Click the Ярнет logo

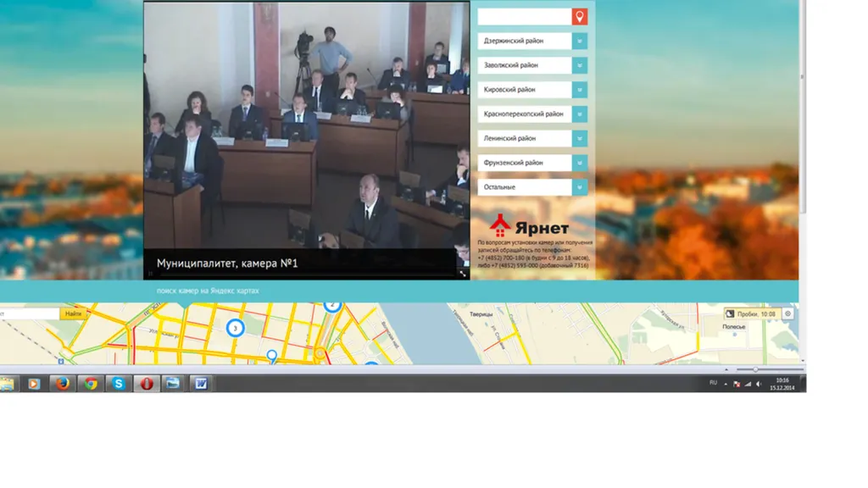click(529, 225)
